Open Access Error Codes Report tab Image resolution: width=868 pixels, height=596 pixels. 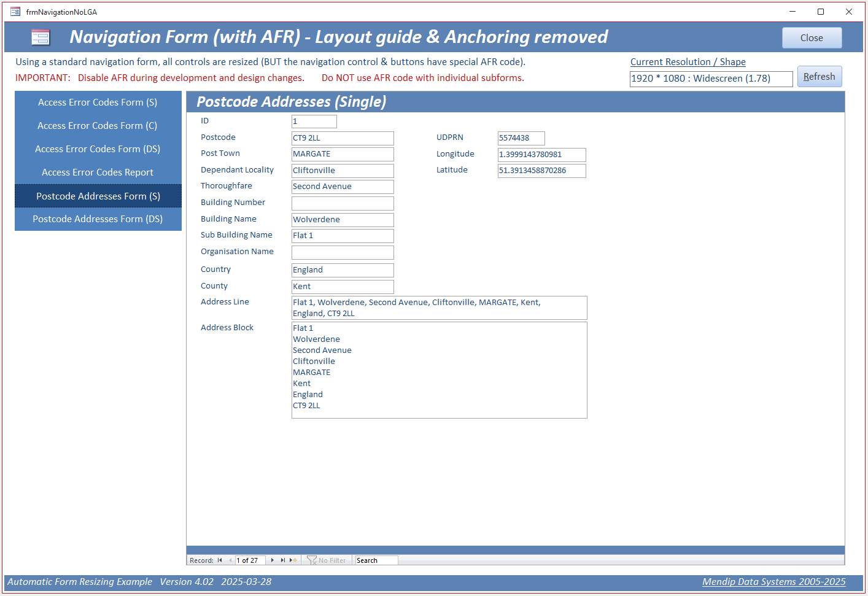point(98,172)
